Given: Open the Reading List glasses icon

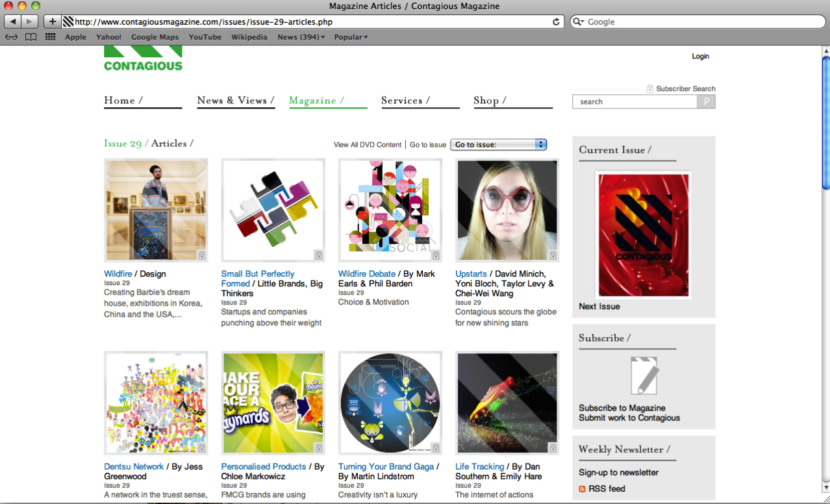Looking at the screenshot, I should [x=11, y=37].
